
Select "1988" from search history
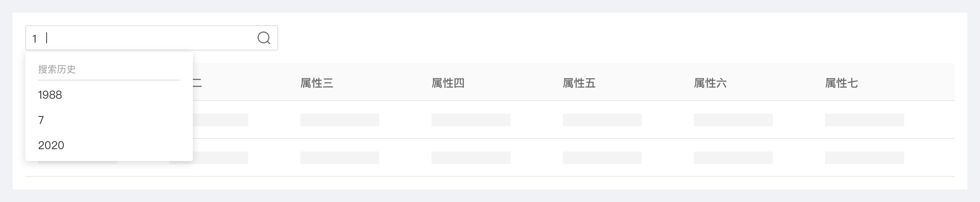pyautogui.click(x=50, y=95)
